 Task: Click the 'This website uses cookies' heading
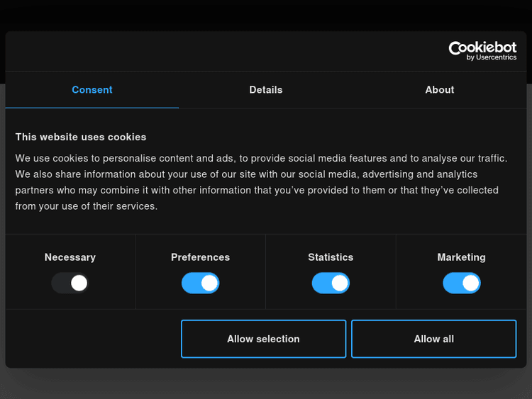[81, 137]
